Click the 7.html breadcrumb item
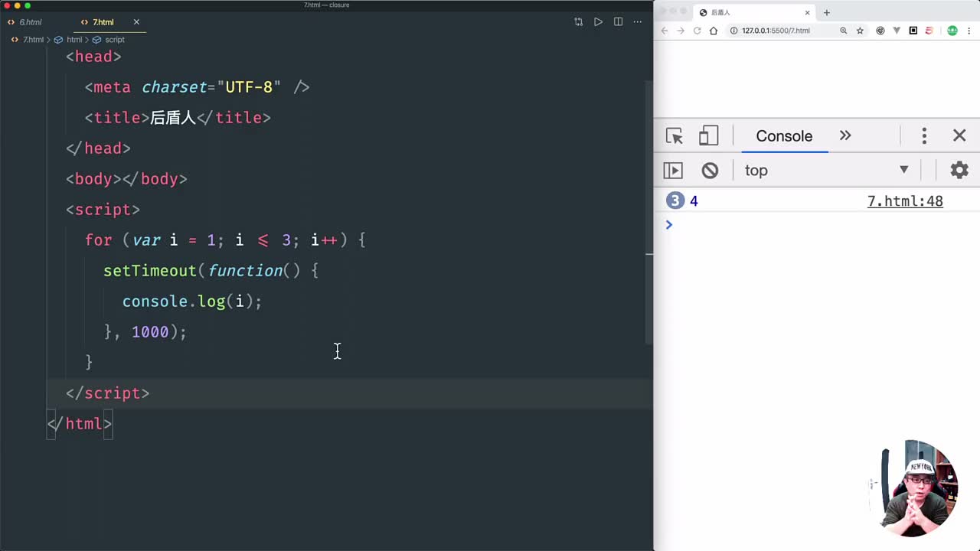Image resolution: width=980 pixels, height=551 pixels. [28, 40]
